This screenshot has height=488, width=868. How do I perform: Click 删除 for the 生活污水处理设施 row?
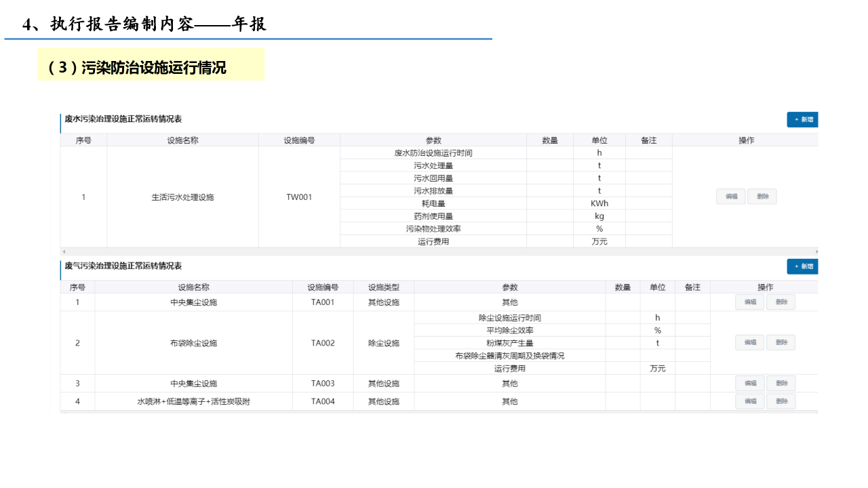[762, 197]
